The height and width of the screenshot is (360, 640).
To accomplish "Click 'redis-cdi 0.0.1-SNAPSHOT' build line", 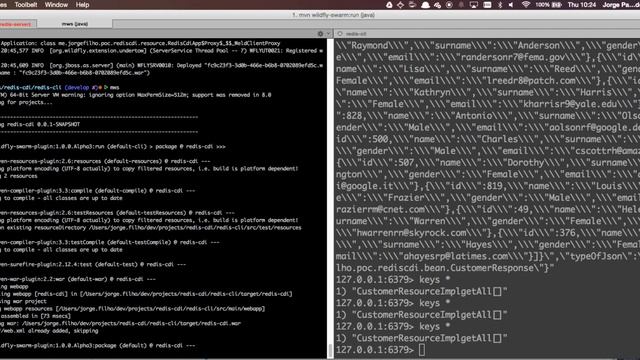I will [x=40, y=124].
